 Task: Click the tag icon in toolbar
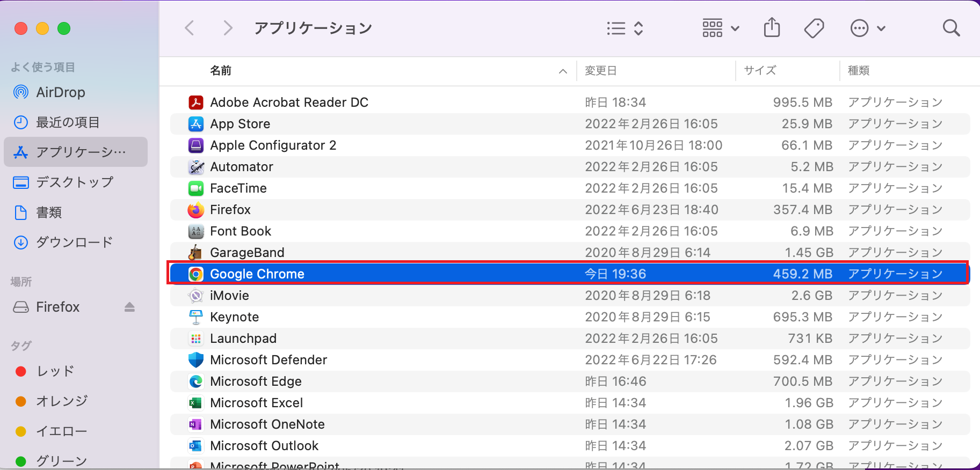click(x=814, y=28)
